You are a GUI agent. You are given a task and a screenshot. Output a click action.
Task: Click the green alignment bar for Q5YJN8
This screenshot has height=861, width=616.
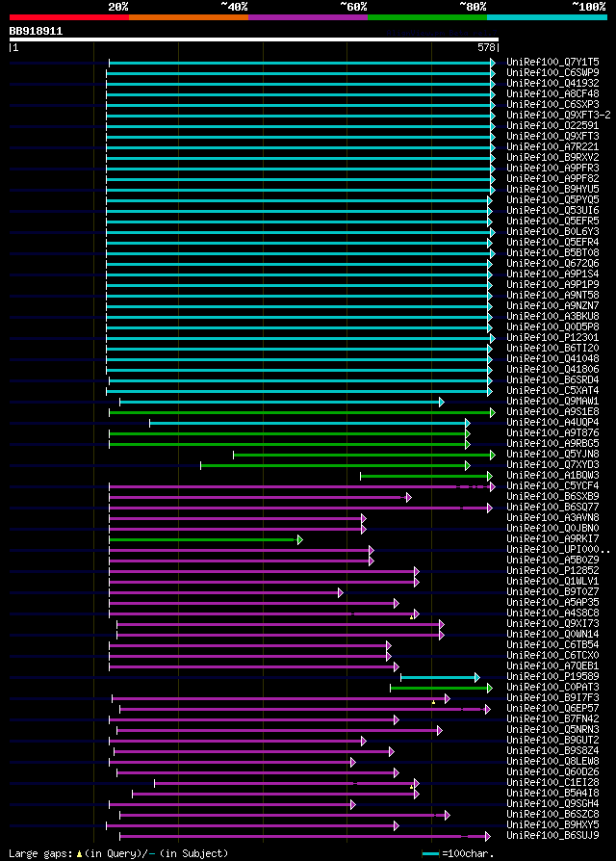(x=364, y=456)
